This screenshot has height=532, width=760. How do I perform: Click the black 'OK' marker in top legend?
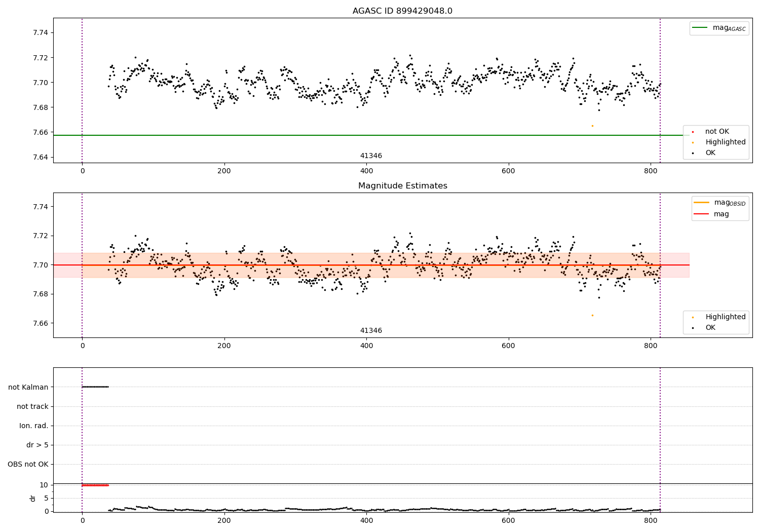(x=693, y=153)
